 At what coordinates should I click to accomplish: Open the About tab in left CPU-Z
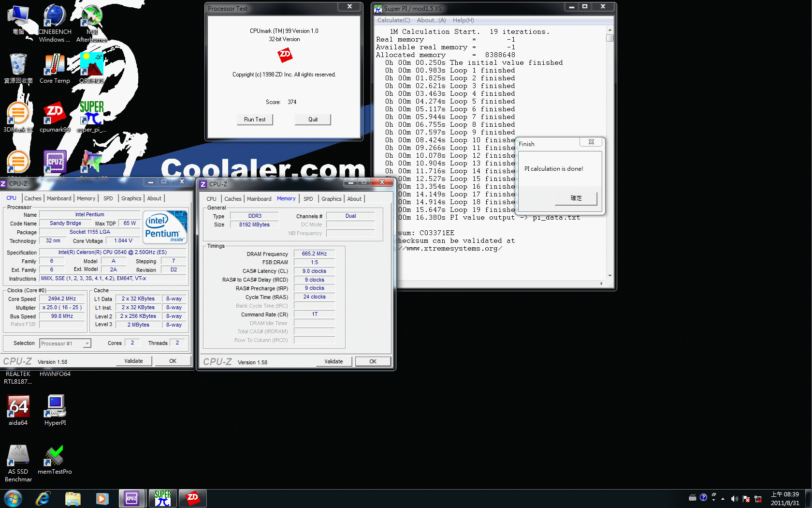pos(154,198)
